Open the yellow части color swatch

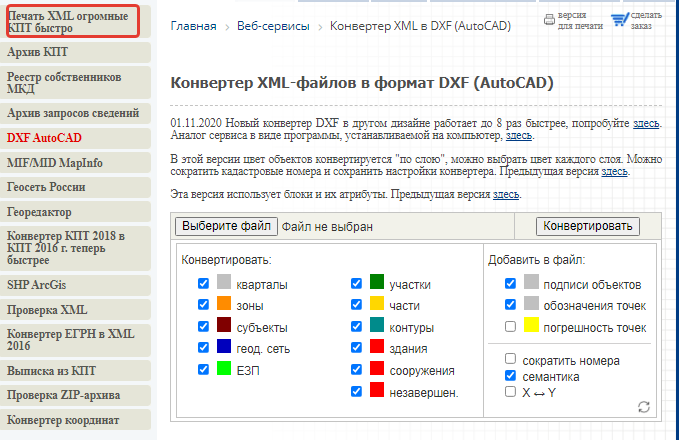pyautogui.click(x=377, y=303)
